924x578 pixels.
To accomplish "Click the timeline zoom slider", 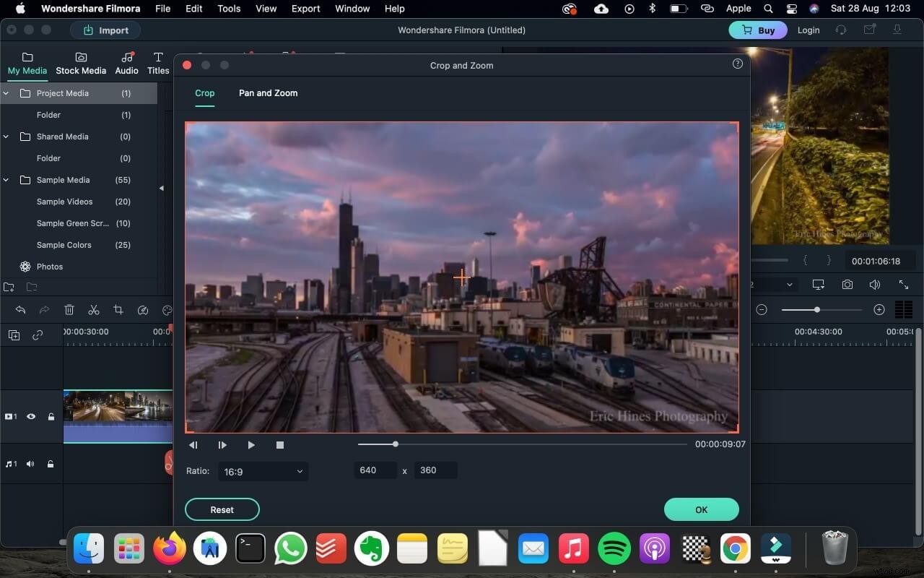I will point(816,309).
